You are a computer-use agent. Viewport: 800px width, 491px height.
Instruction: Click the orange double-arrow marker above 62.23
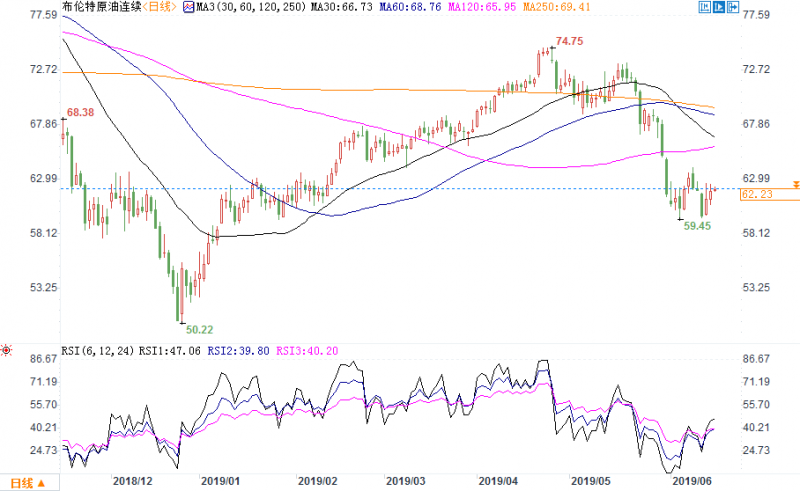[x=795, y=184]
